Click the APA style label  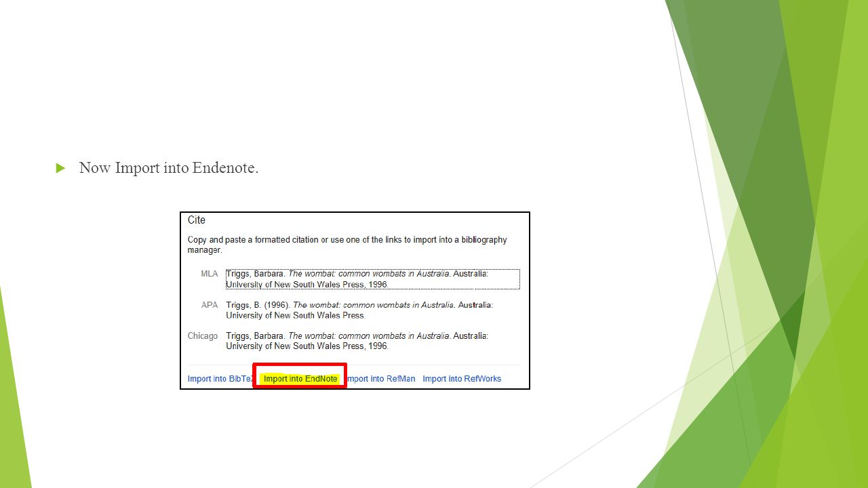[210, 305]
